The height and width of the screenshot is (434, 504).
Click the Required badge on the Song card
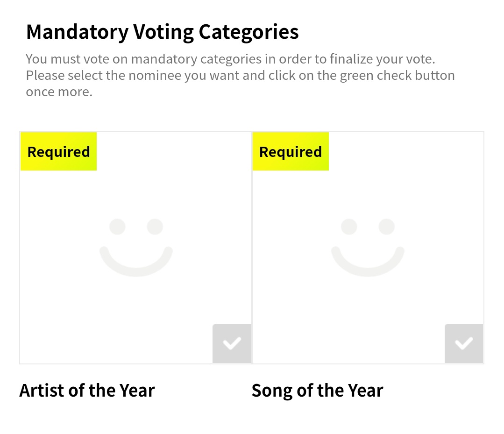[x=291, y=151]
